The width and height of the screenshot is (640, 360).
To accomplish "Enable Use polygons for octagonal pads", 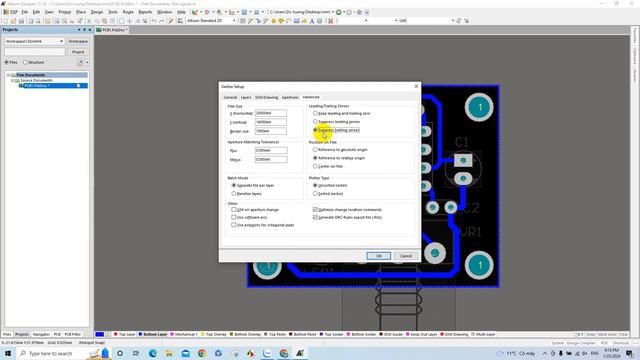I will pyautogui.click(x=234, y=225).
